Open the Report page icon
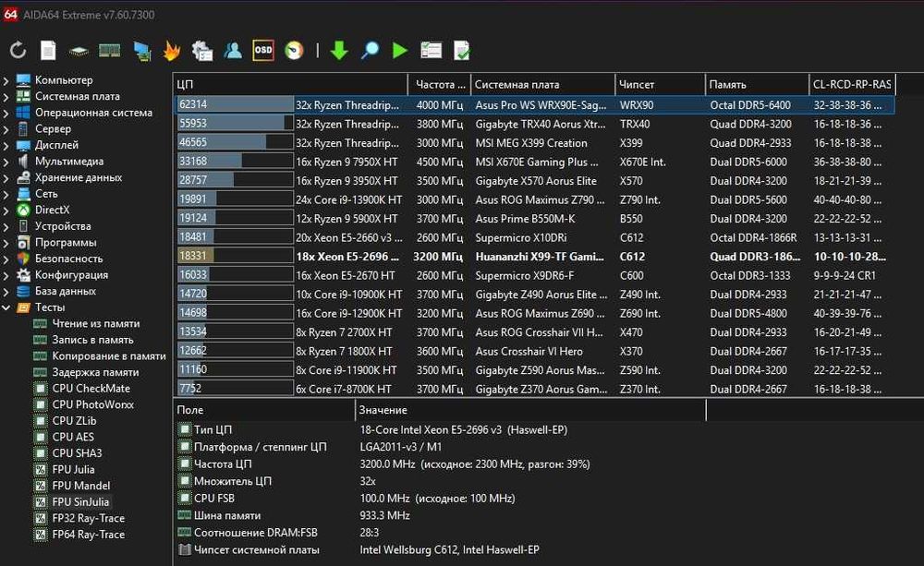The image size is (924, 566). (x=48, y=51)
